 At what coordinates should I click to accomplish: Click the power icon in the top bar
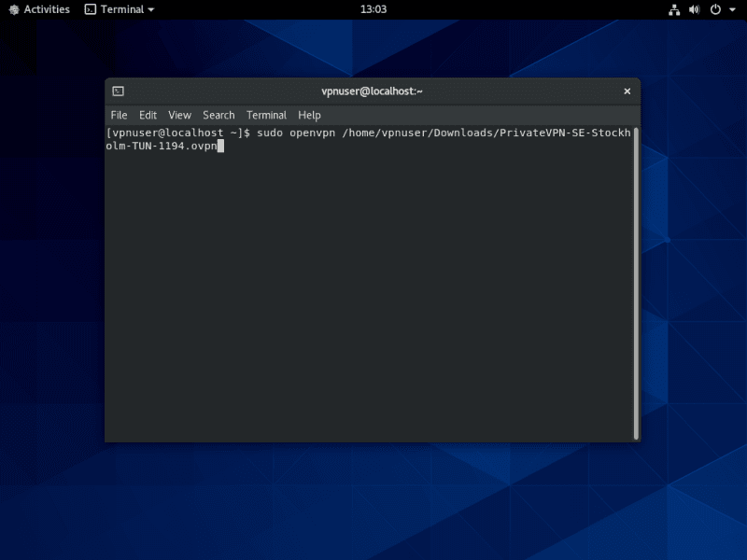(x=715, y=9)
